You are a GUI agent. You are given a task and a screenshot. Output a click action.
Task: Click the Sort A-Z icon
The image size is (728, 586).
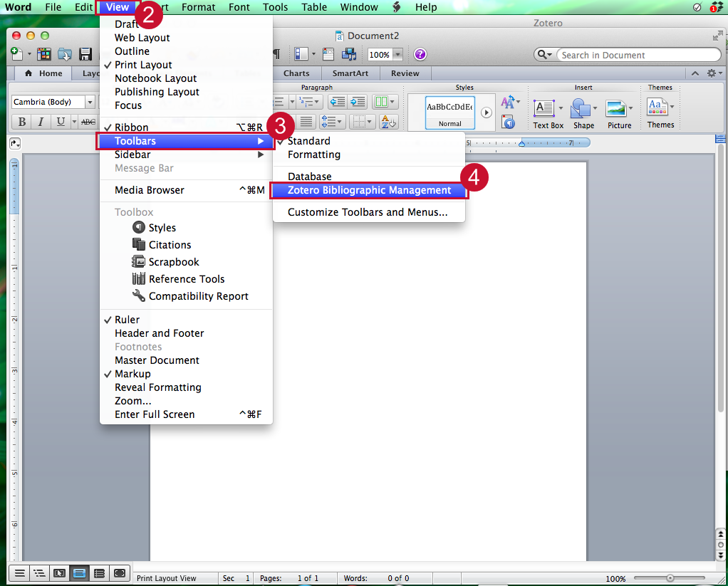click(x=389, y=122)
